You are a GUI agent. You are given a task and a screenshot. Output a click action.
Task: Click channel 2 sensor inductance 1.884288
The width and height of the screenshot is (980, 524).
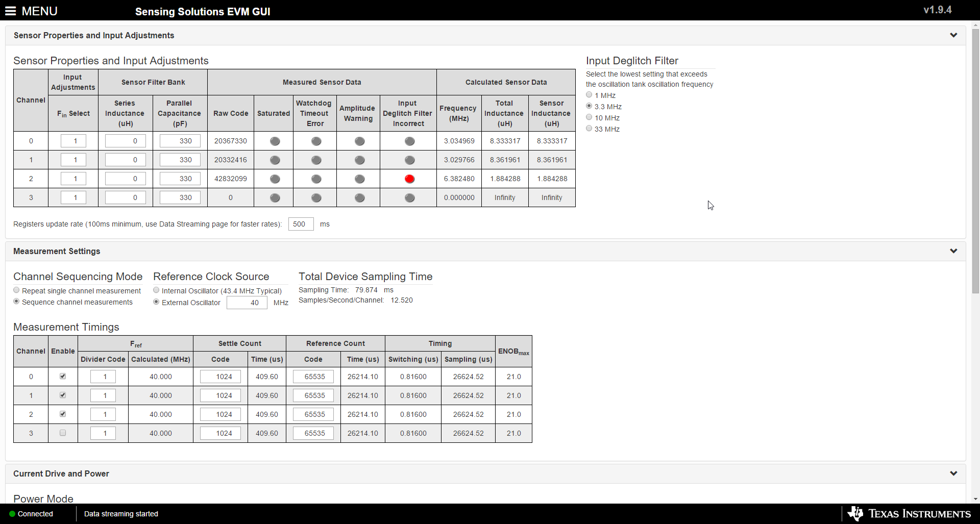552,179
